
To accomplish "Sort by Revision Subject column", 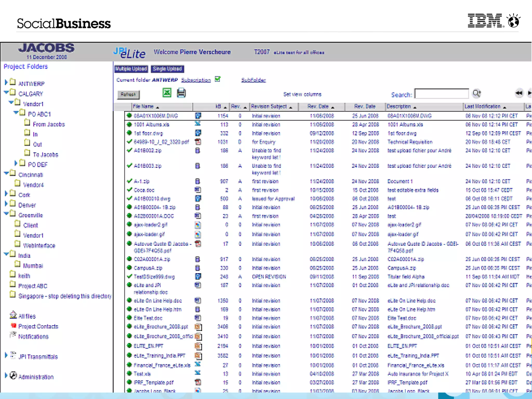I will [x=271, y=106].
